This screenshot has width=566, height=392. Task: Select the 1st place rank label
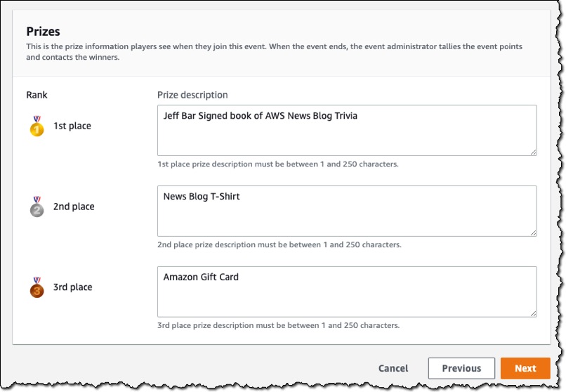[72, 126]
